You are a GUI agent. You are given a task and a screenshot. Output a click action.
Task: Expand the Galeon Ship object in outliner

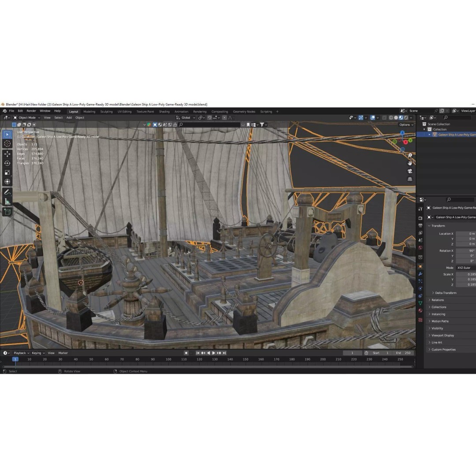(x=430, y=134)
